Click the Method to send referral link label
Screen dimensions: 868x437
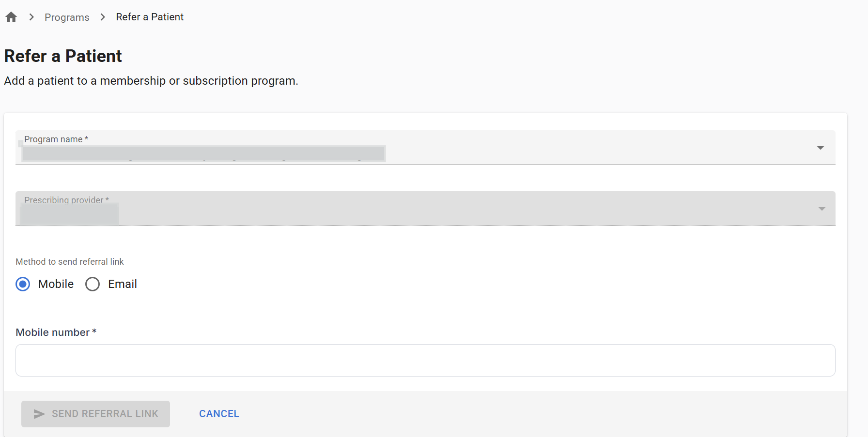click(70, 262)
